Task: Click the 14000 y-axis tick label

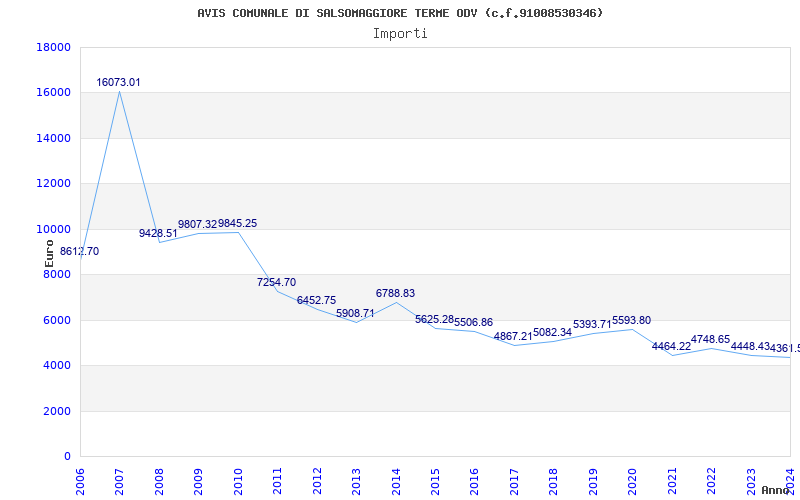Action: coord(54,138)
